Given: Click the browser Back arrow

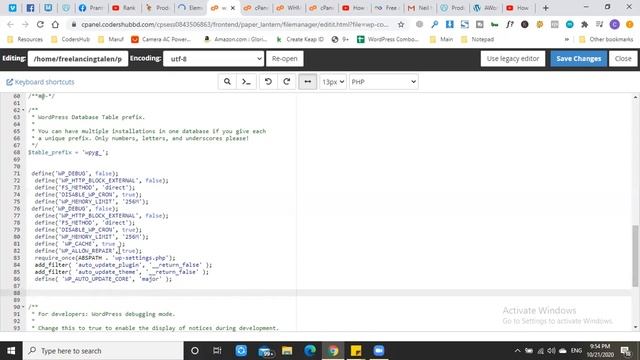Looking at the screenshot, I should click(x=10, y=24).
